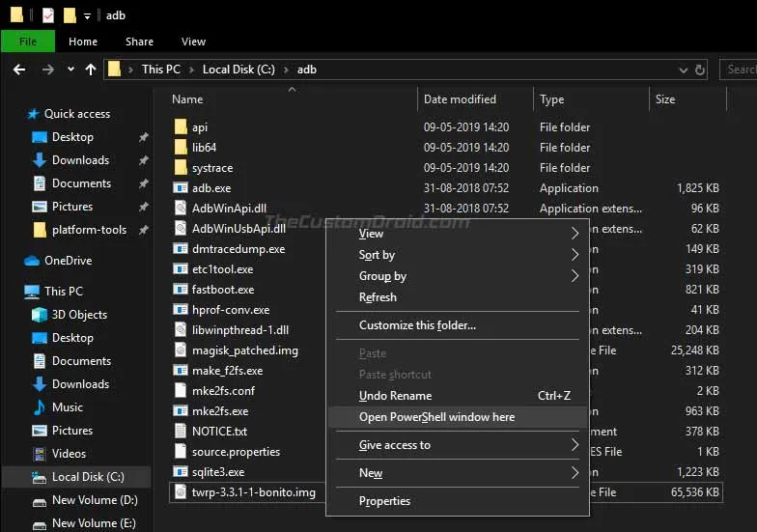Select Videos icon in sidebar
Image resolution: width=757 pixels, height=532 pixels.
(x=39, y=454)
